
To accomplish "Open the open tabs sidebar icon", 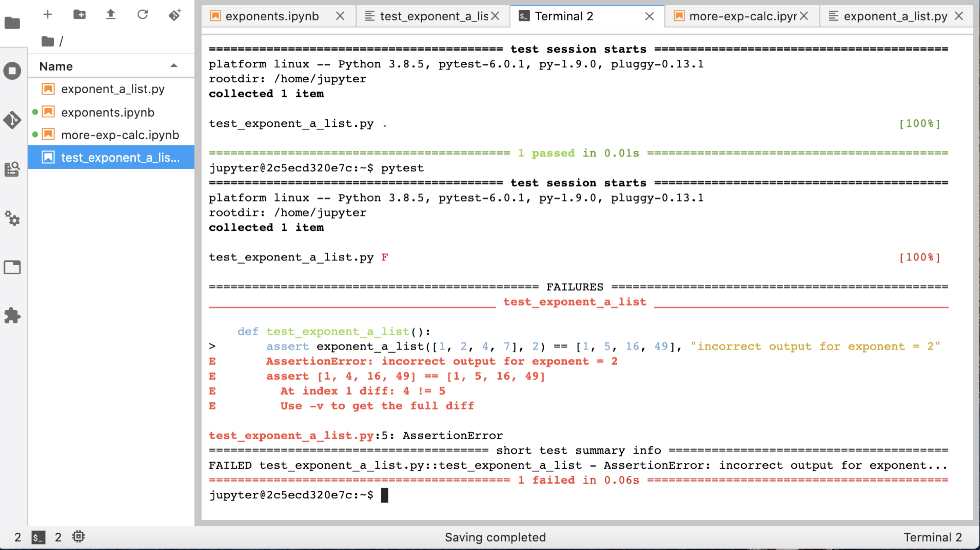I will click(x=12, y=267).
